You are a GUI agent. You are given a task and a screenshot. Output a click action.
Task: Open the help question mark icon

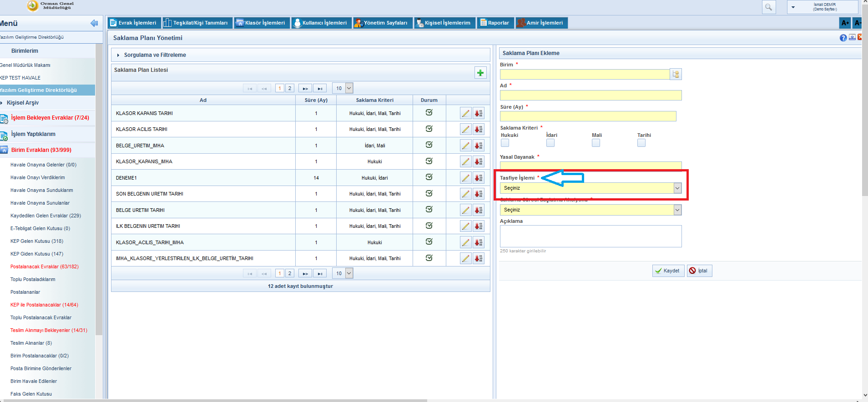point(843,38)
